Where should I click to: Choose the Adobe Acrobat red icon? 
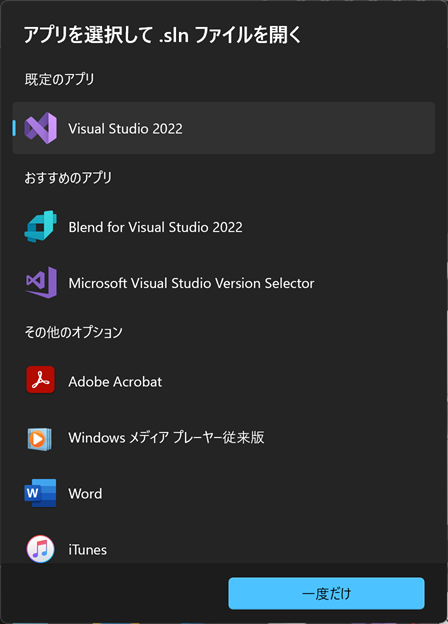(x=41, y=380)
